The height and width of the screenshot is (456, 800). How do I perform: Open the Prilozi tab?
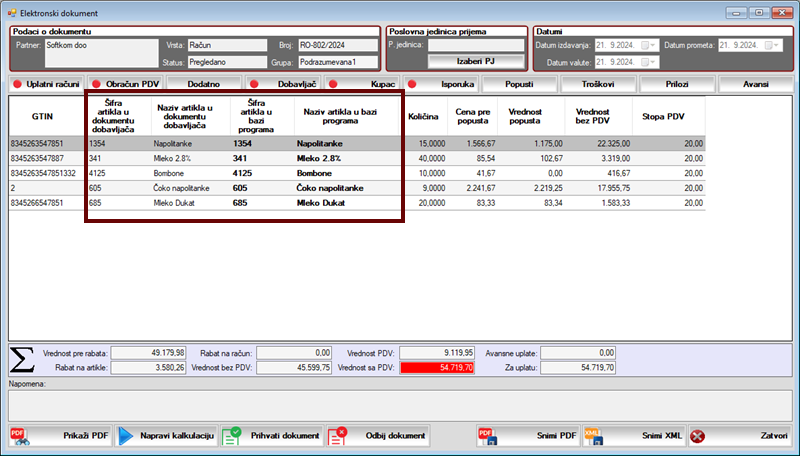pyautogui.click(x=677, y=84)
